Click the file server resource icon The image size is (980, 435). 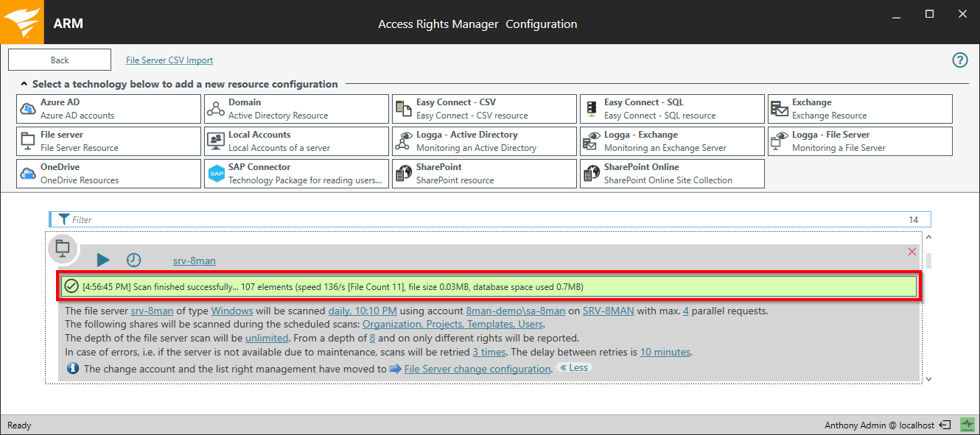click(63, 248)
